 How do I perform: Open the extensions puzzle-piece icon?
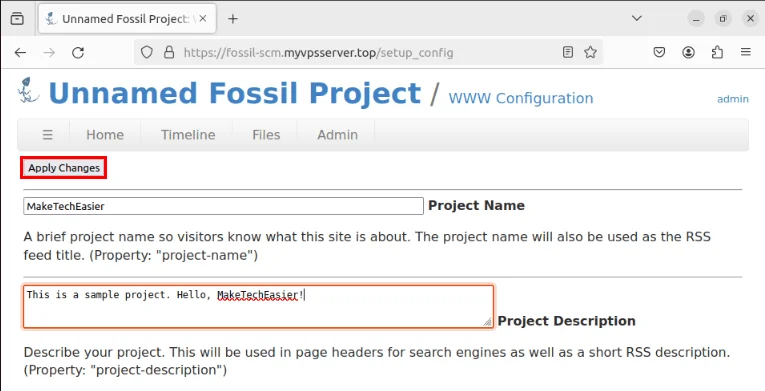(x=717, y=52)
